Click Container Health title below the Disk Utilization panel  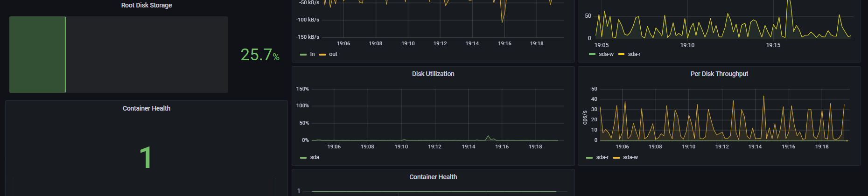click(x=433, y=177)
